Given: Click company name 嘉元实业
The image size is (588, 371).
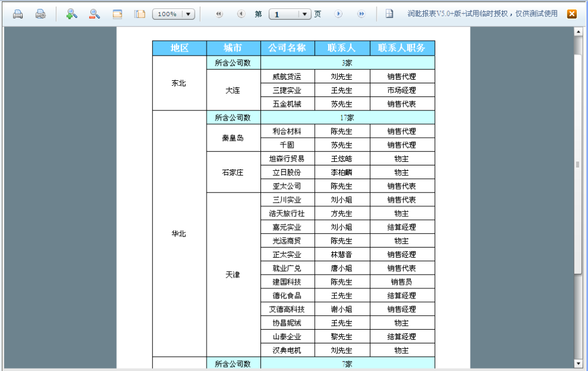Looking at the screenshot, I should (287, 227).
